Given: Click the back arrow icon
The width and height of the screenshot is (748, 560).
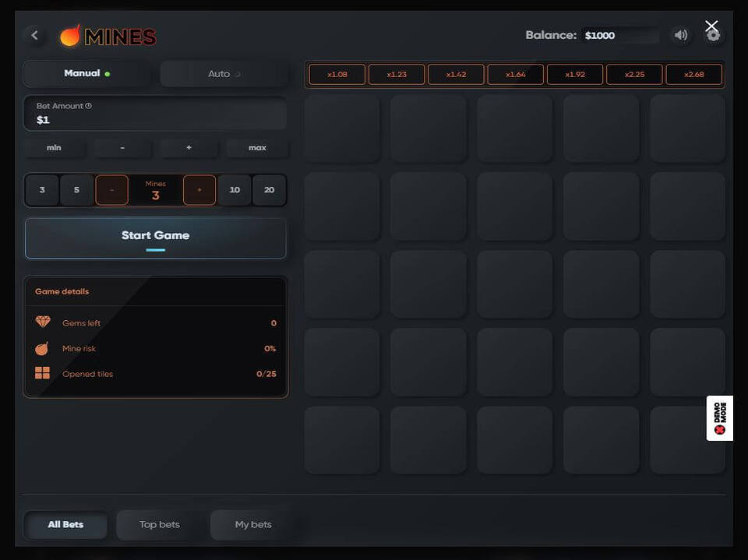Looking at the screenshot, I should (x=34, y=36).
